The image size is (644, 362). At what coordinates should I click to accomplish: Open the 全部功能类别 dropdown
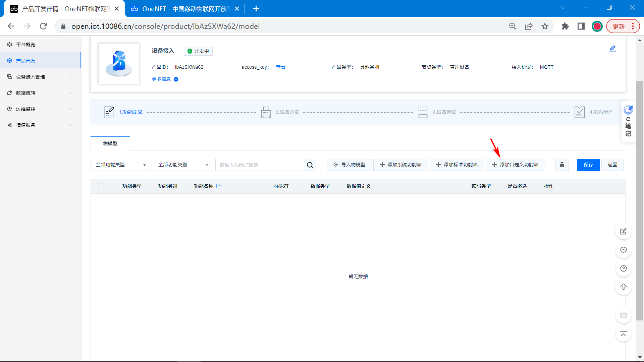pyautogui.click(x=183, y=165)
